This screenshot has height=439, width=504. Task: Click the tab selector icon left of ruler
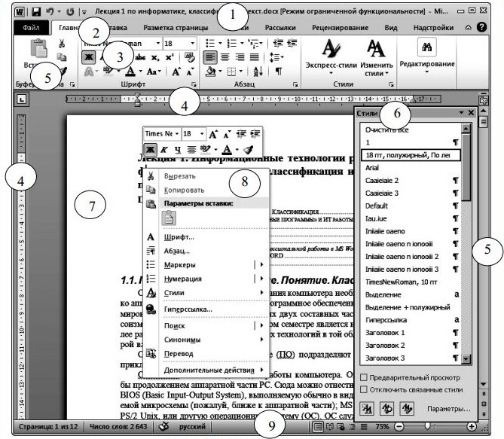22,99
